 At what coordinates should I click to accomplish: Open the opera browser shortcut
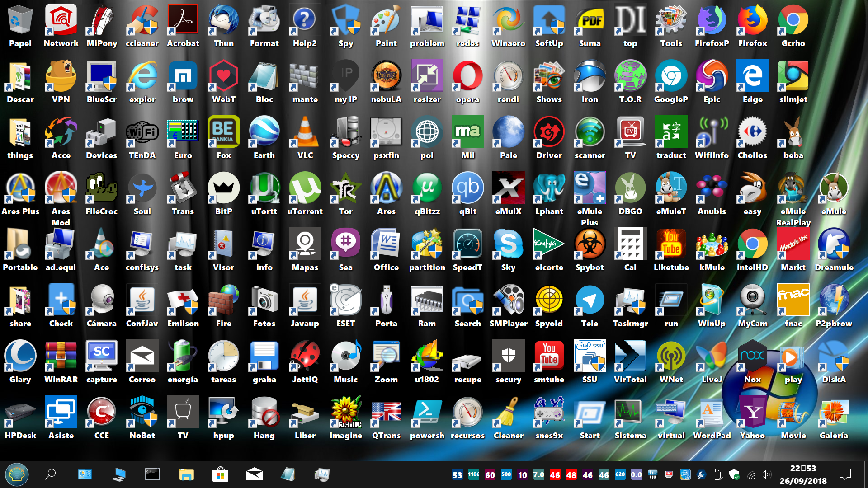[468, 82]
